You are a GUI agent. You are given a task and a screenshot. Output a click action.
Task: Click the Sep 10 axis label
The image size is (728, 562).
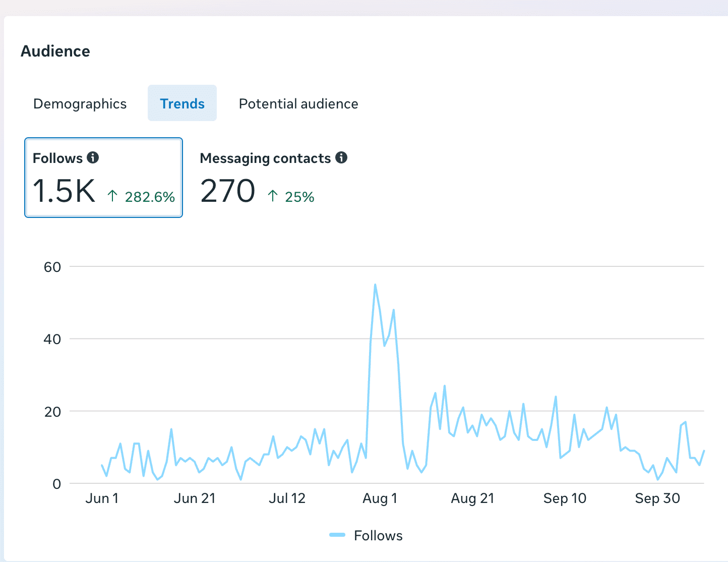(x=565, y=498)
